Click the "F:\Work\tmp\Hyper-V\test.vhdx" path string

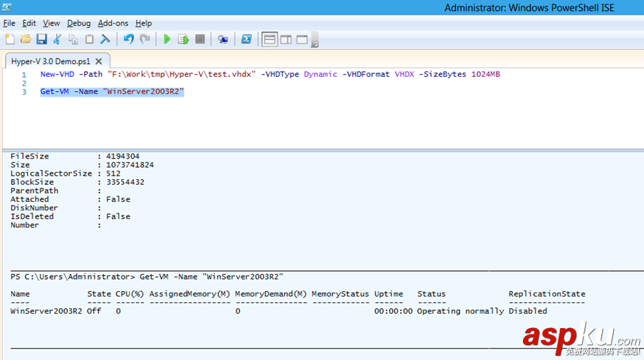click(182, 74)
